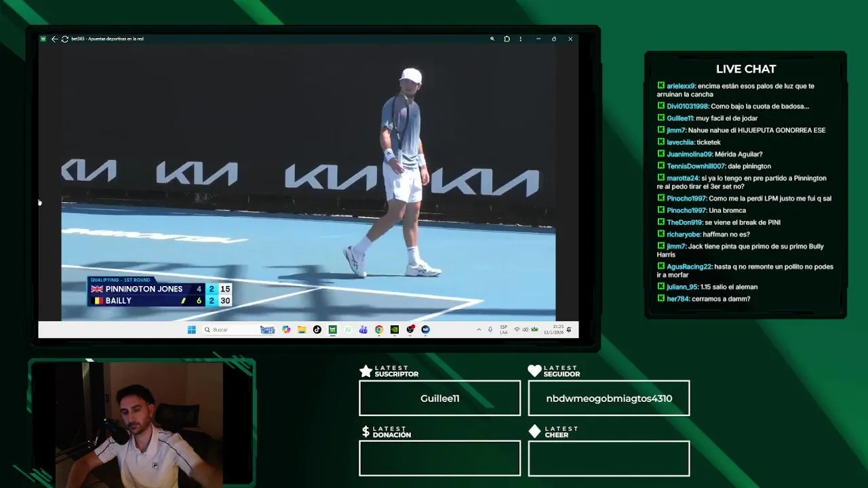The height and width of the screenshot is (488, 868).
Task: Click latest follower nbdwmeogobmiagtos4310
Action: coord(609,399)
